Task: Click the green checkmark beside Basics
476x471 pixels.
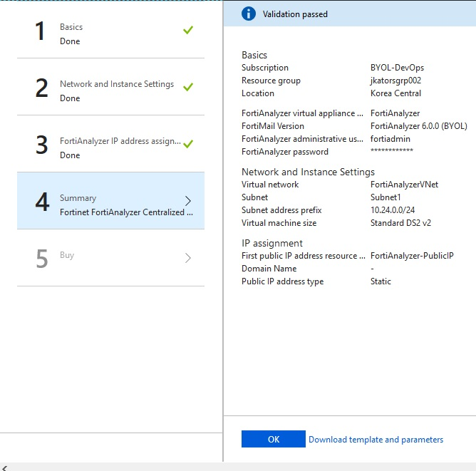Action: click(188, 30)
